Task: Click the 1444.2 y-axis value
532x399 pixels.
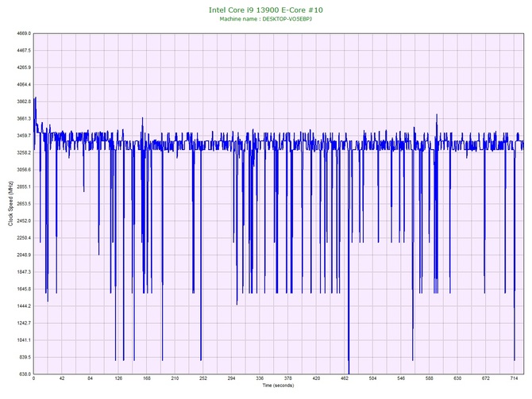Action: tap(24, 306)
